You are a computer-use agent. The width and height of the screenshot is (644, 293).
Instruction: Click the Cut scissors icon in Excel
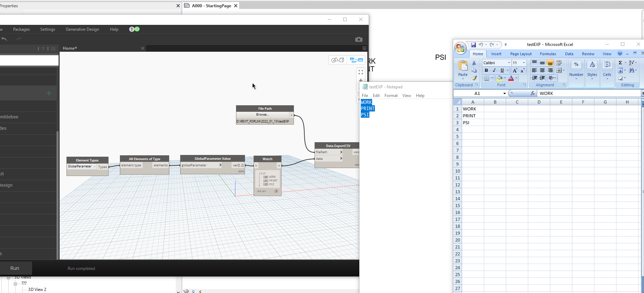[x=474, y=63]
